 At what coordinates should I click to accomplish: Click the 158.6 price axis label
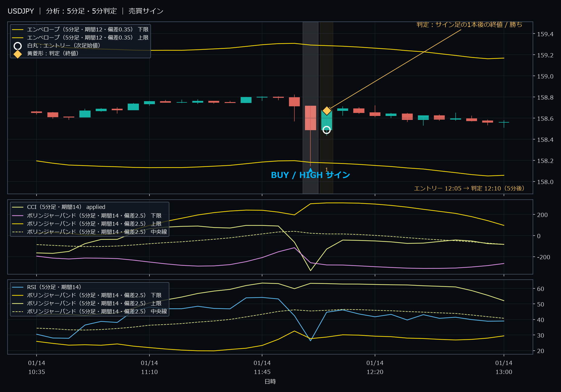click(x=545, y=119)
